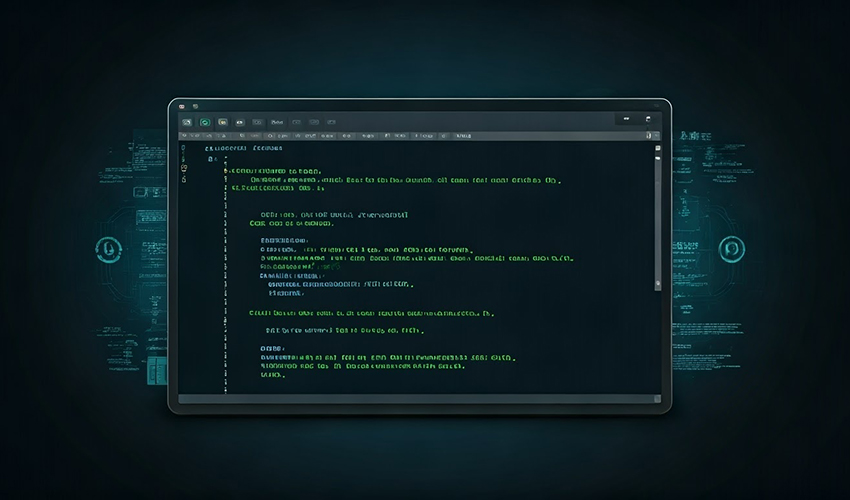This screenshot has height=500, width=850.
Task: Click the fold marker beside the first code block
Action: tap(226, 171)
